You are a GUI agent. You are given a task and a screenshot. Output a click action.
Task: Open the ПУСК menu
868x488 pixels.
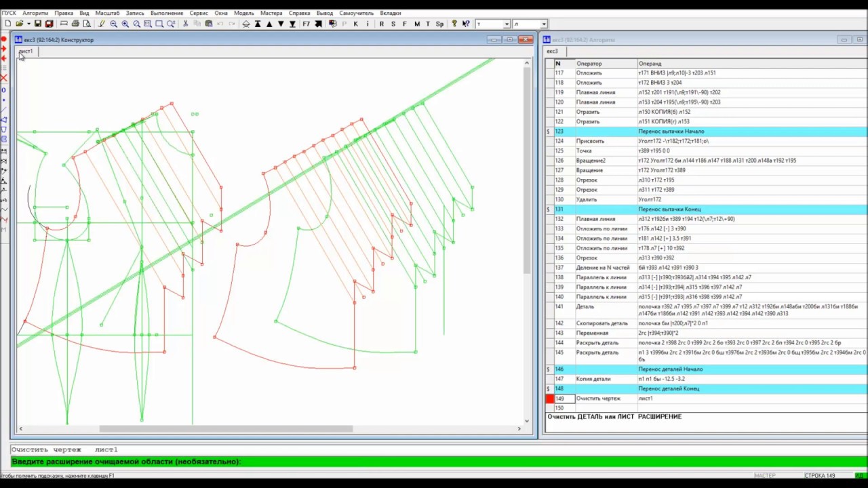pos(9,13)
